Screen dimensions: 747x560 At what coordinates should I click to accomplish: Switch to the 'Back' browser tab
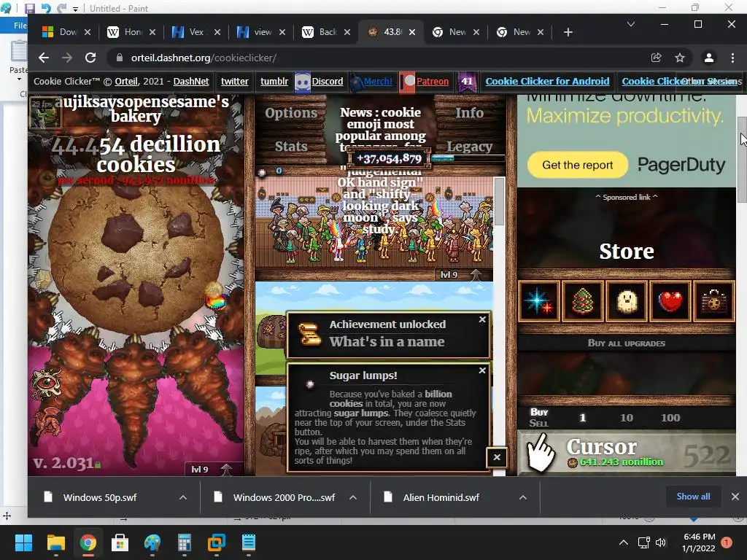[x=326, y=32]
